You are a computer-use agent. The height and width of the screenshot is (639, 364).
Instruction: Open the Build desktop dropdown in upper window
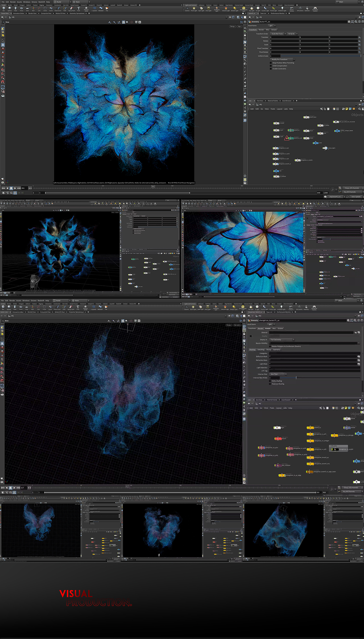(63, 2)
